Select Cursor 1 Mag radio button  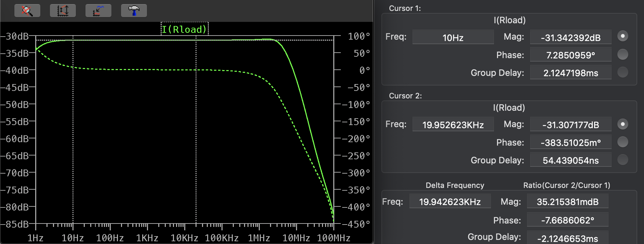(623, 36)
